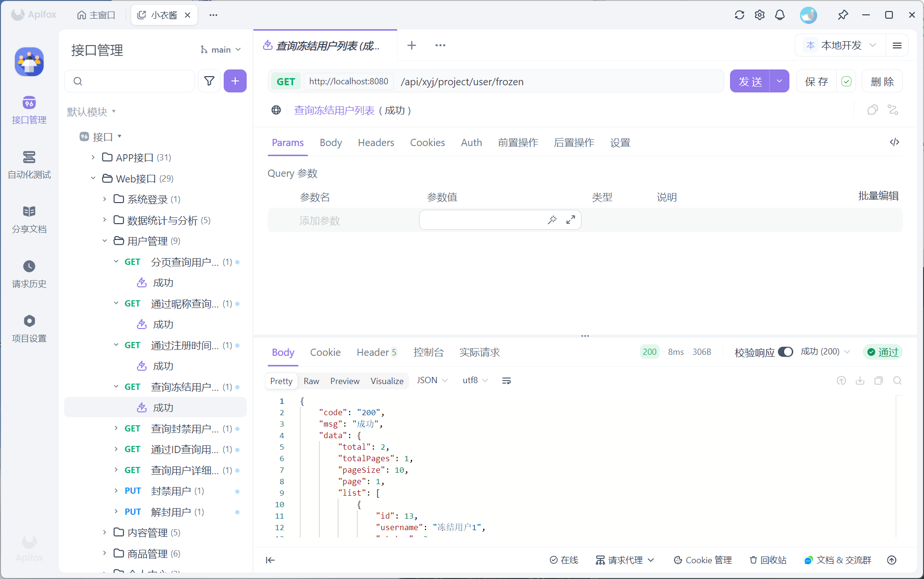Screen dimensions: 924x579
Task: Open 自动化测试 in the left sidebar
Action: point(29,164)
